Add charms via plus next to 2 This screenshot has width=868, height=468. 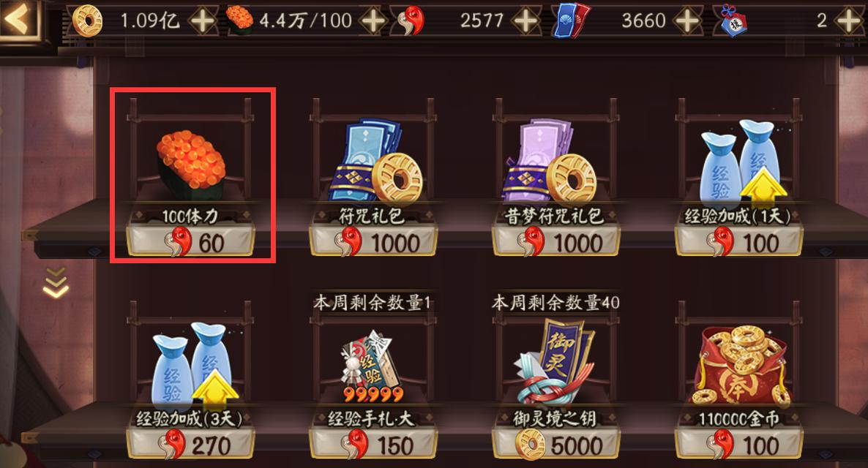[x=850, y=21]
